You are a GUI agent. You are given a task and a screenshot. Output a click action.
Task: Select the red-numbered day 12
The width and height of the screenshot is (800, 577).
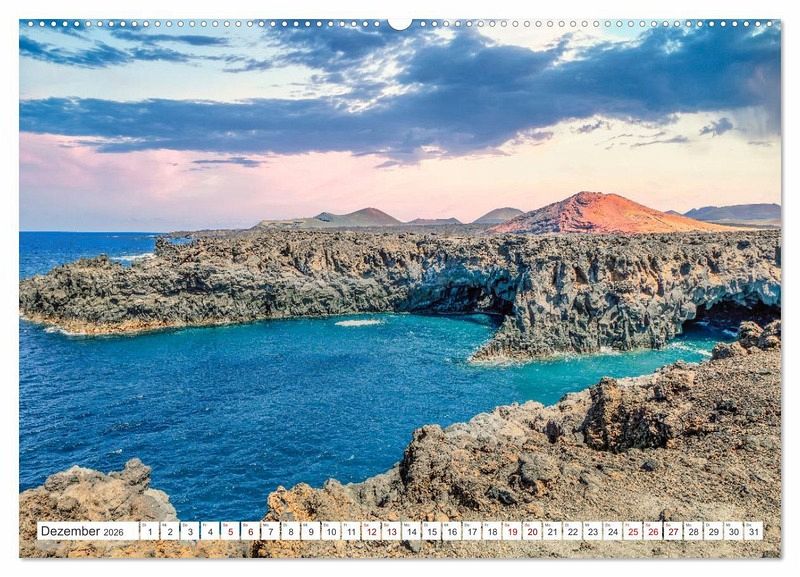click(371, 531)
